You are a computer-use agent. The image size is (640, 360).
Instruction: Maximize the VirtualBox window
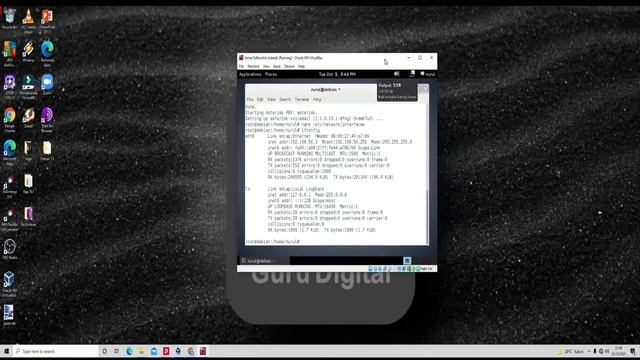pyautogui.click(x=420, y=58)
